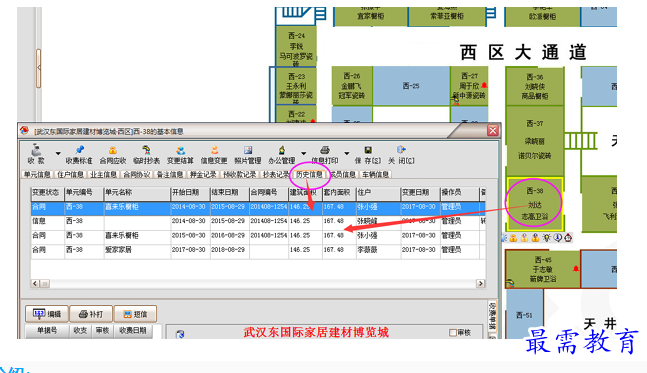Open the vertical 收费单据 side tab
Image resolution: width=647 pixels, height=373 pixels.
coord(492,316)
